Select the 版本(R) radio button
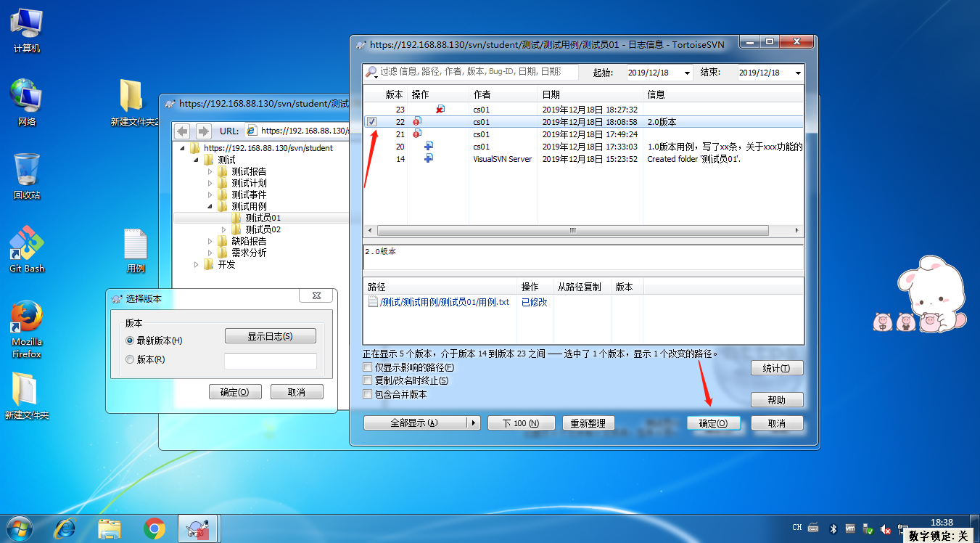Image resolution: width=980 pixels, height=543 pixels. coord(130,359)
